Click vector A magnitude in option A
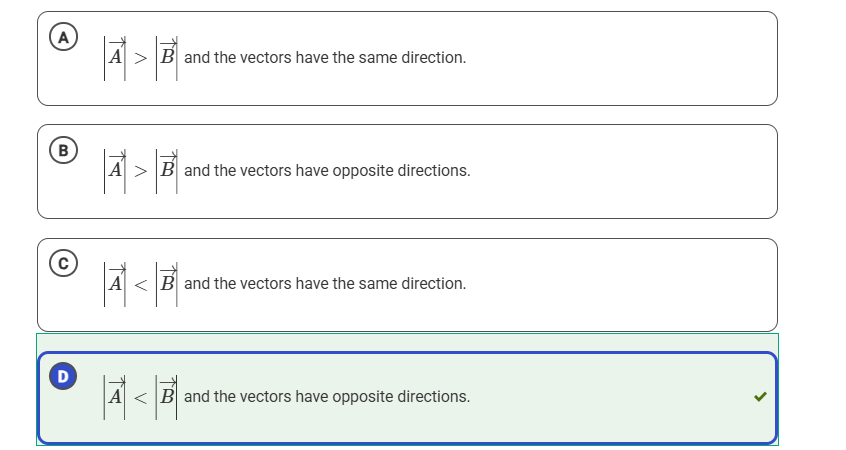The height and width of the screenshot is (450, 846). (x=115, y=58)
